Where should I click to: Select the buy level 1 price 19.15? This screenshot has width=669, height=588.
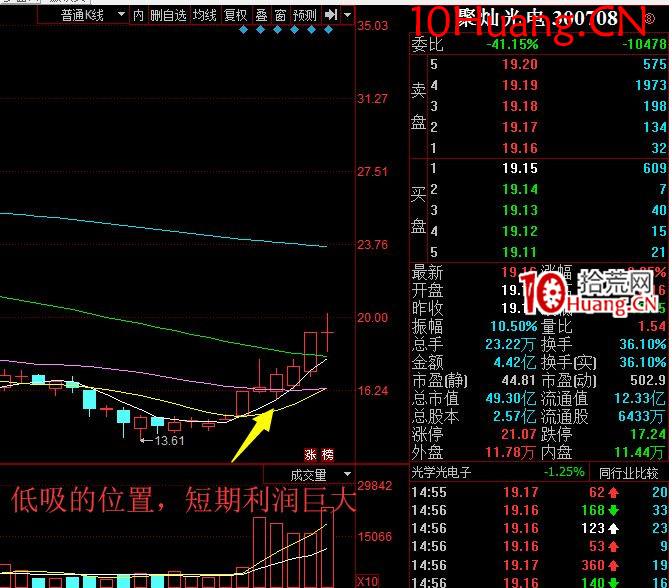click(x=520, y=168)
